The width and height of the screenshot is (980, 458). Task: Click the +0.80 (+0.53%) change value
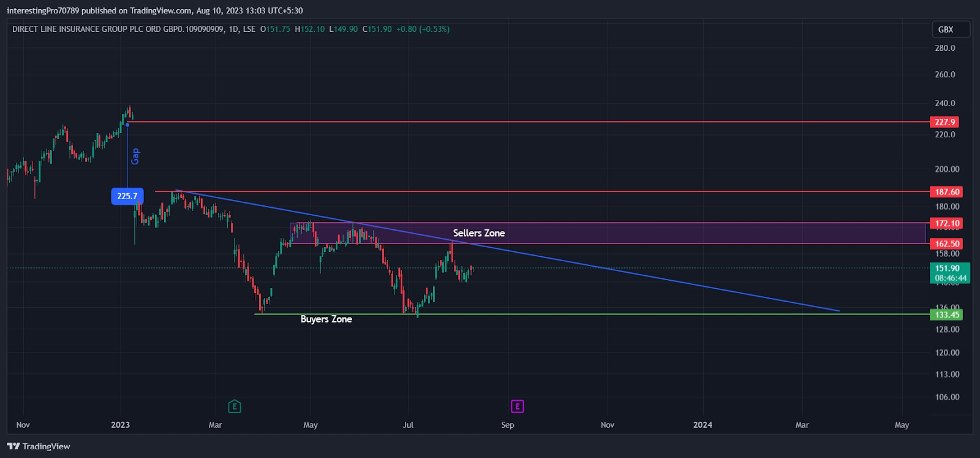click(x=423, y=29)
